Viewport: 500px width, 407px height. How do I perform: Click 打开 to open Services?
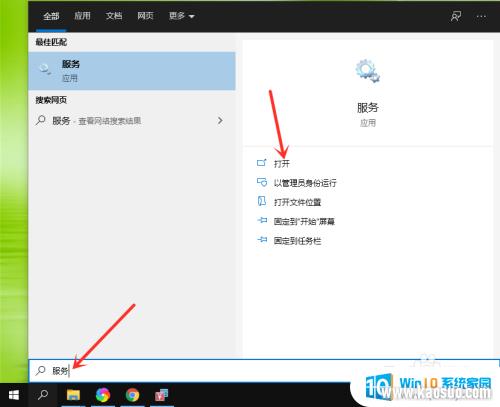(x=282, y=163)
